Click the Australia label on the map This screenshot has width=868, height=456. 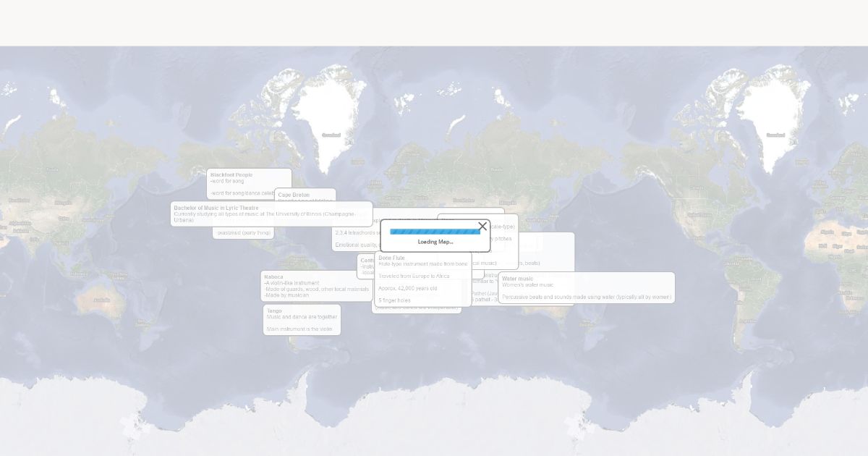(x=101, y=300)
